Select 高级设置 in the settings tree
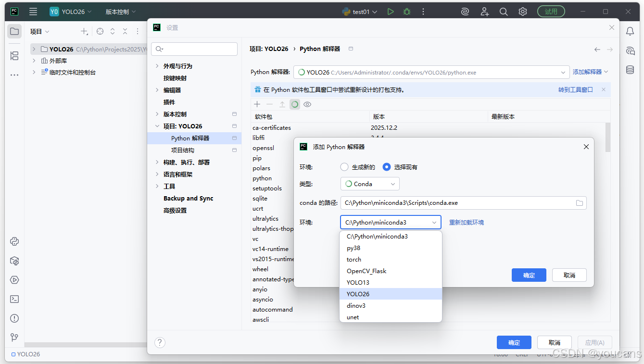Viewport: 644px width, 364px height. 175,211
